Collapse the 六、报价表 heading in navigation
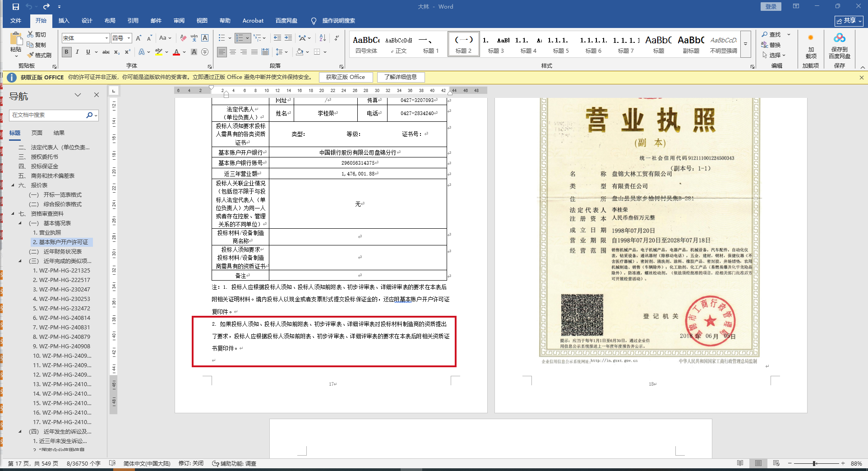 [x=13, y=185]
